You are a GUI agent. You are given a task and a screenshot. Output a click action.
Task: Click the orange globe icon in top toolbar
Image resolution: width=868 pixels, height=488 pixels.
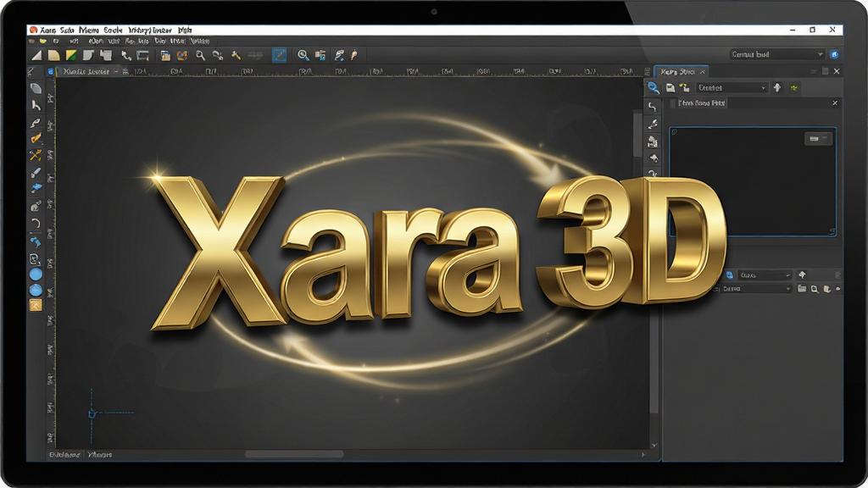pyautogui.click(x=181, y=55)
